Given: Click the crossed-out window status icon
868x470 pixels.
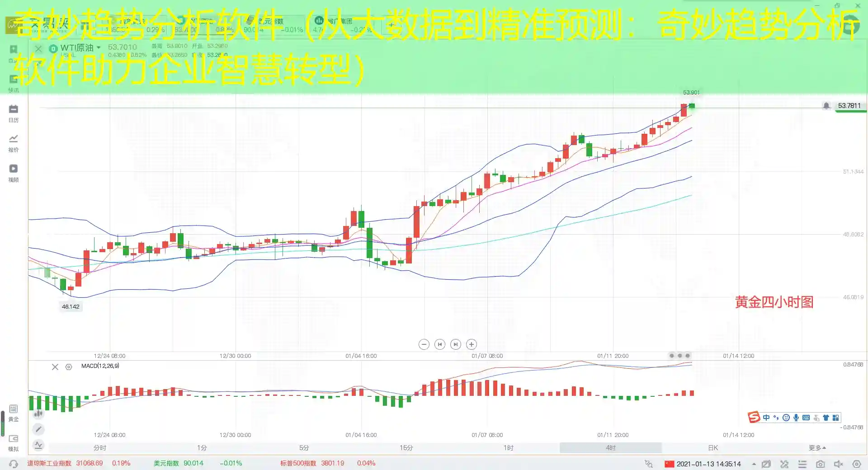Looking at the screenshot, I should pos(766,464).
